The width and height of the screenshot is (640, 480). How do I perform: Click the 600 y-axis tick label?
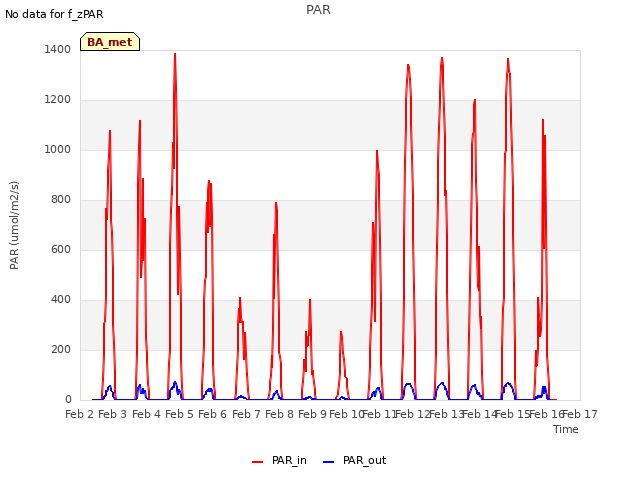[61, 249]
